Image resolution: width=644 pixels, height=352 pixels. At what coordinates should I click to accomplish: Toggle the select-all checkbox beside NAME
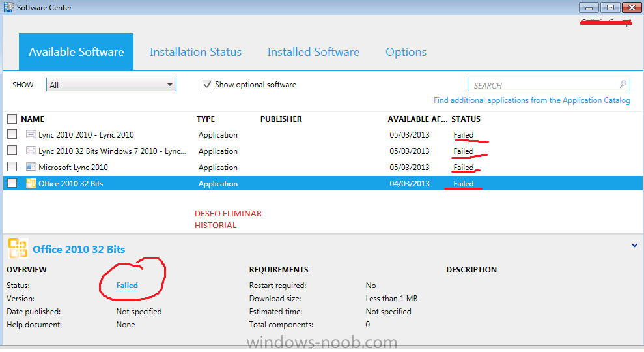pyautogui.click(x=12, y=119)
